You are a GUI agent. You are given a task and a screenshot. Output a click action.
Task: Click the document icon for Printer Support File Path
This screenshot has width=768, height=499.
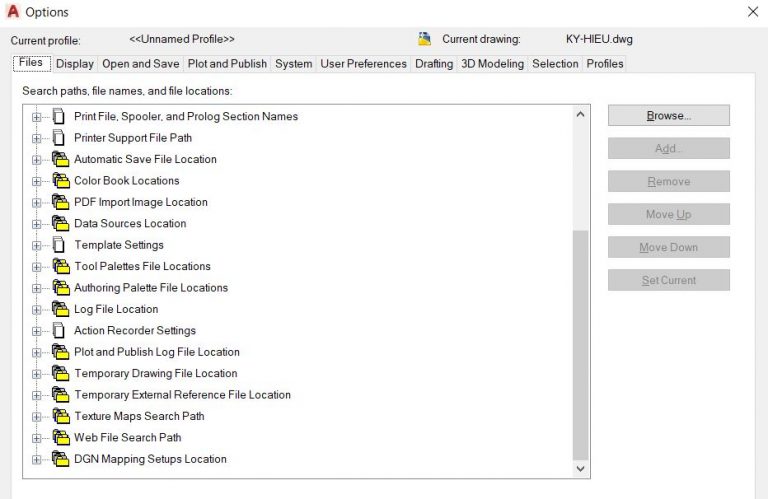pyautogui.click(x=59, y=138)
